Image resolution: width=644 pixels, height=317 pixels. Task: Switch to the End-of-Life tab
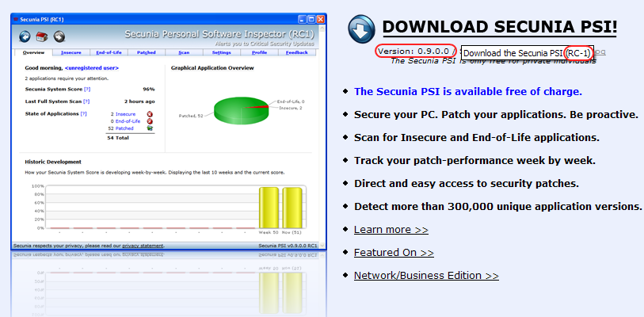pos(109,52)
